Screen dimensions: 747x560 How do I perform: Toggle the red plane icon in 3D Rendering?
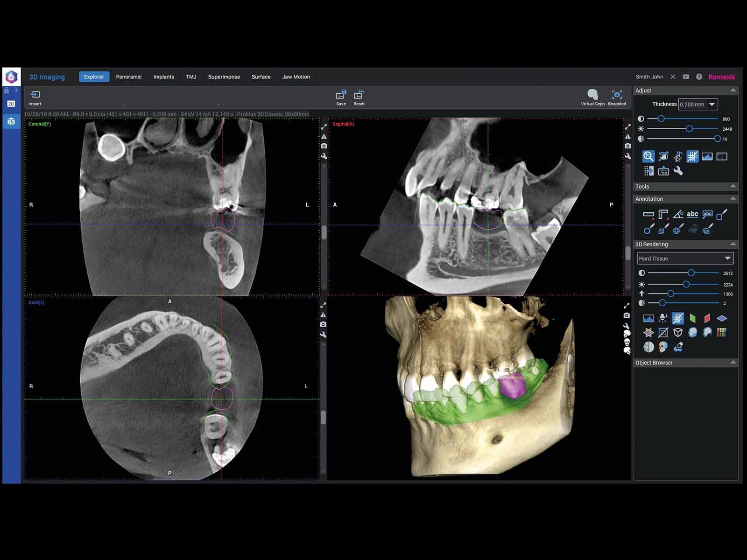[x=707, y=318]
